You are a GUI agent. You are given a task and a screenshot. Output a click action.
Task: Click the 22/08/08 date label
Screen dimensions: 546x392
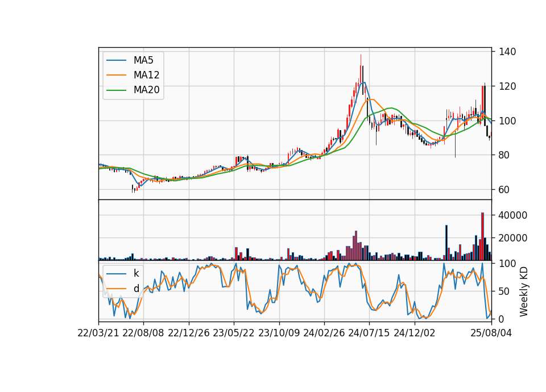click(143, 333)
